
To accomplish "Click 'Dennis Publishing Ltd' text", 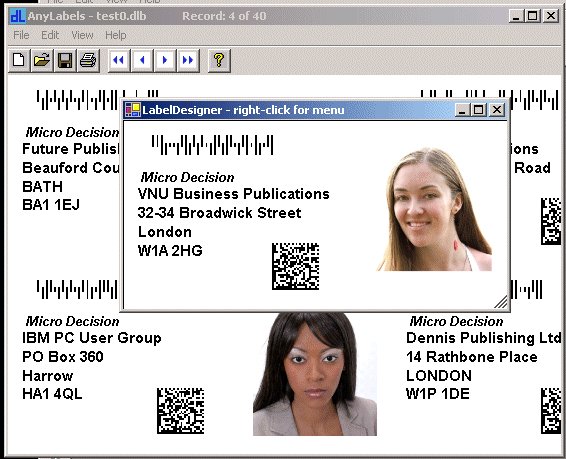I will click(x=483, y=338).
